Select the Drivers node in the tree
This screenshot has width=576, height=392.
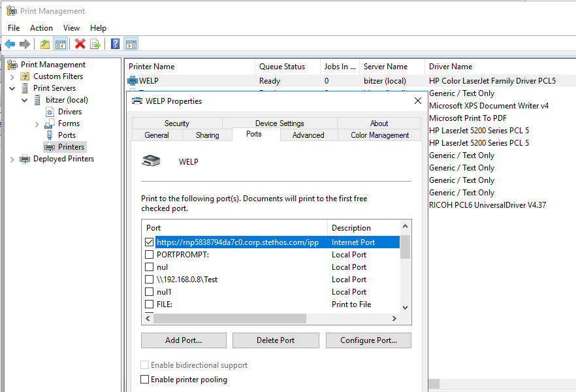coord(69,112)
